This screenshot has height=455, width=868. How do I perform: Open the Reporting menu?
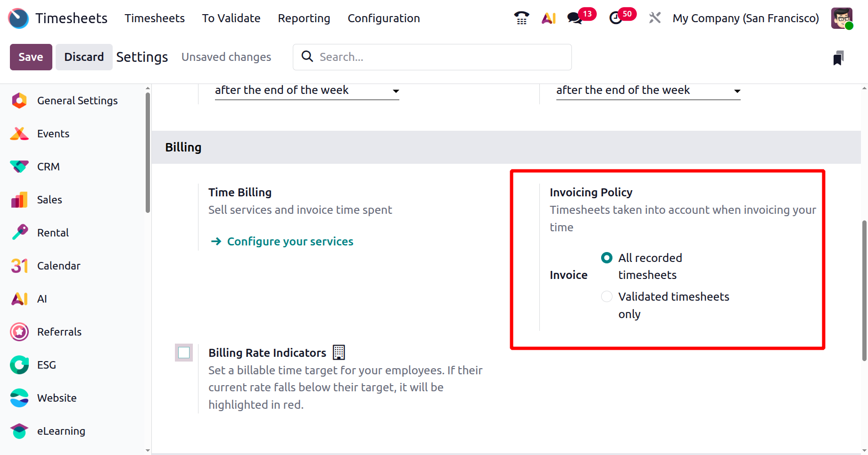pyautogui.click(x=304, y=18)
